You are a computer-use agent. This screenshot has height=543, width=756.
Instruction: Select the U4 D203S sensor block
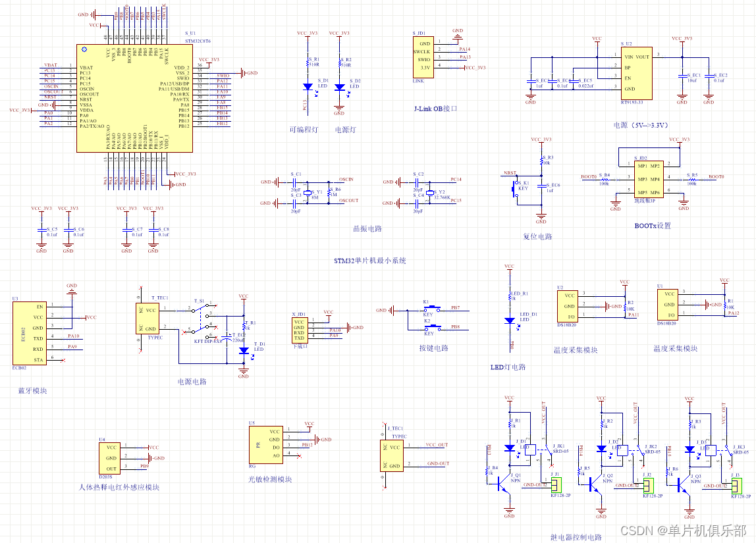(x=110, y=458)
